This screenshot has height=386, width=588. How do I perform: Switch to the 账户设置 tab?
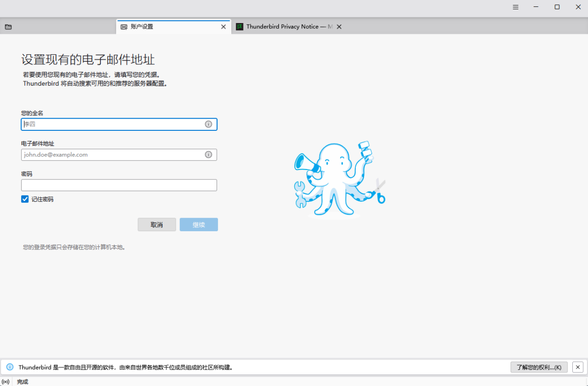(x=167, y=27)
